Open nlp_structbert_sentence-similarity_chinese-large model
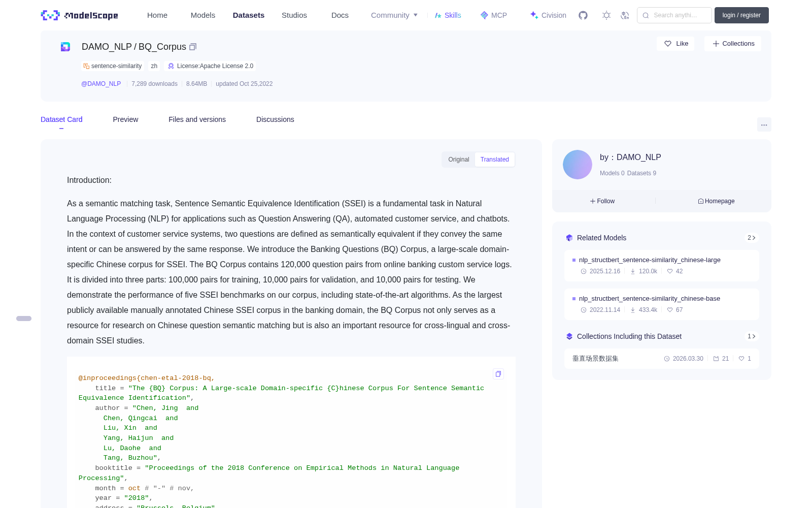Viewport: 812px width, 508px height. point(662,266)
